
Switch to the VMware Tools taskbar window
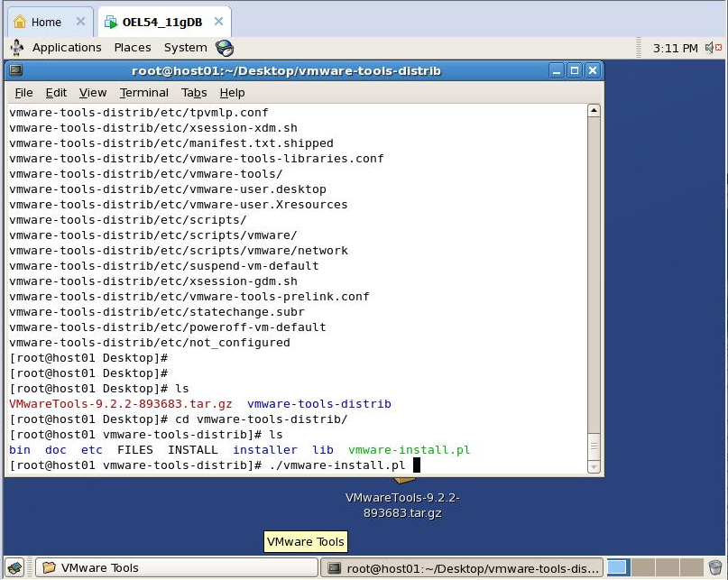tap(177, 567)
